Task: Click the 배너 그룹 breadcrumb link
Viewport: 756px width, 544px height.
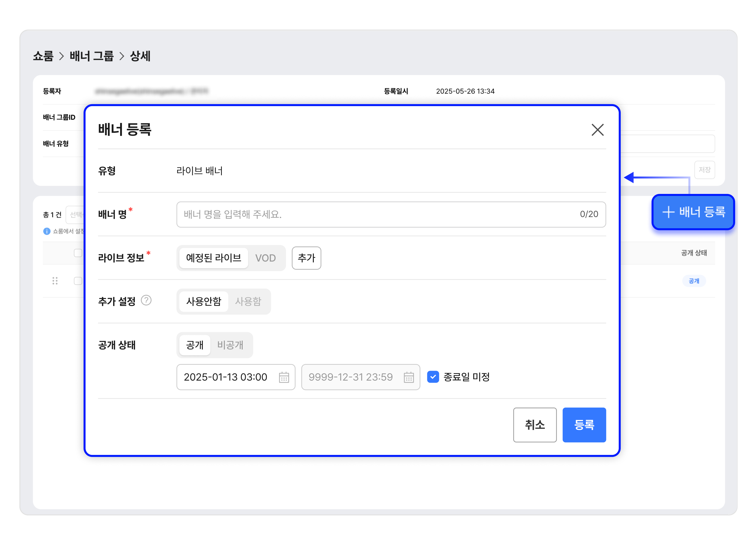Action: (91, 56)
